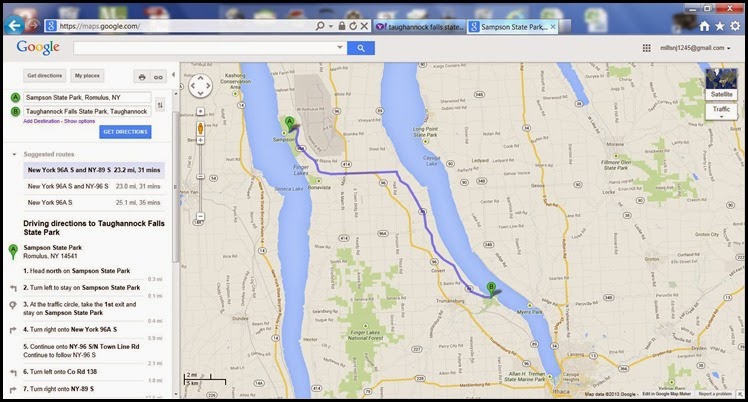Pan map left using pan control arrow
This screenshot has width=748, height=402.
coord(192,86)
